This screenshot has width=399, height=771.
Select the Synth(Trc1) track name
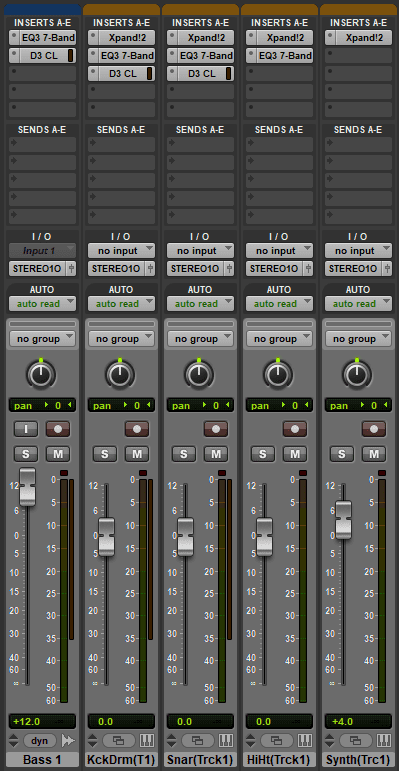359,760
